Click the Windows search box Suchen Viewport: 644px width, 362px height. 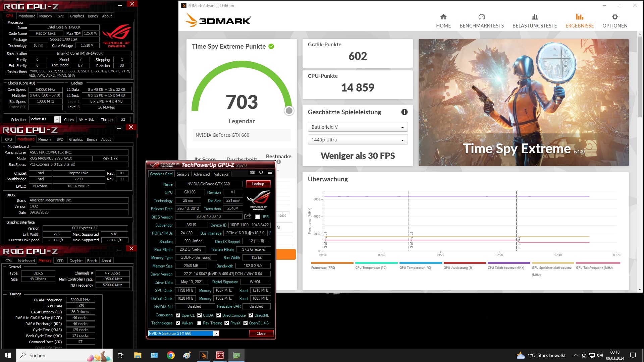(64, 355)
